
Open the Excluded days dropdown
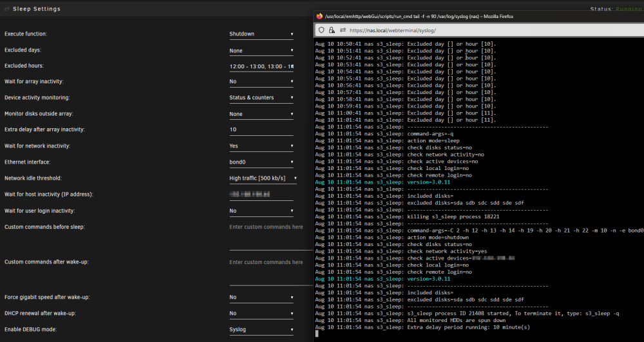[261, 50]
